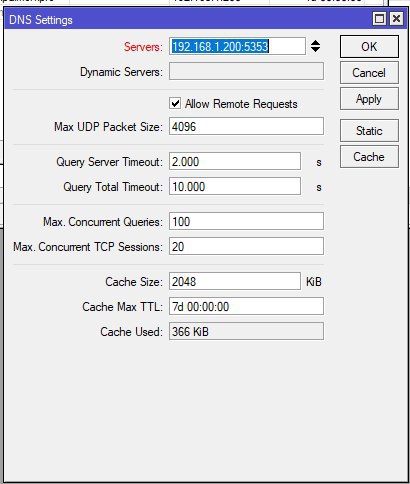Close the DNS Settings window
Image resolution: width=410 pixels, height=484 pixels.
point(396,19)
